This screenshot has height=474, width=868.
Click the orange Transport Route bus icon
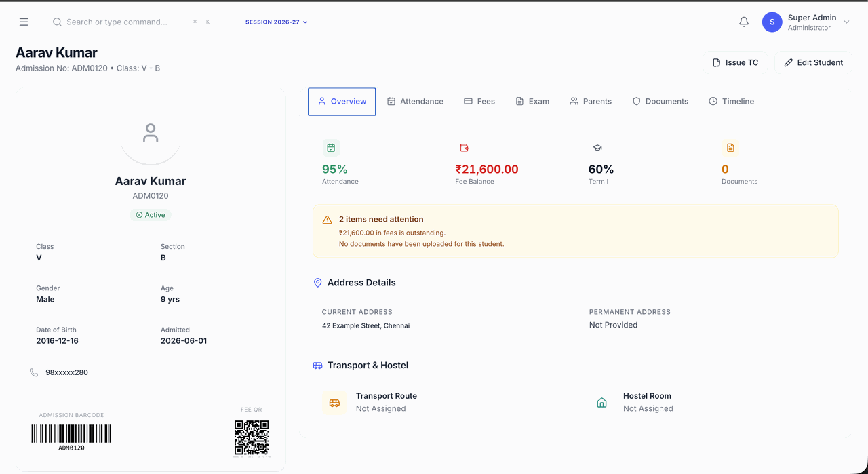pyautogui.click(x=334, y=403)
